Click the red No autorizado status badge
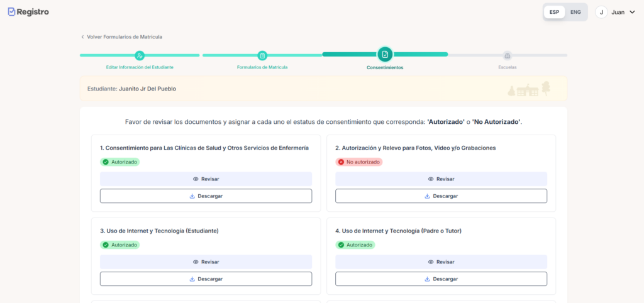Viewport: 644px width, 303px height. [358, 162]
